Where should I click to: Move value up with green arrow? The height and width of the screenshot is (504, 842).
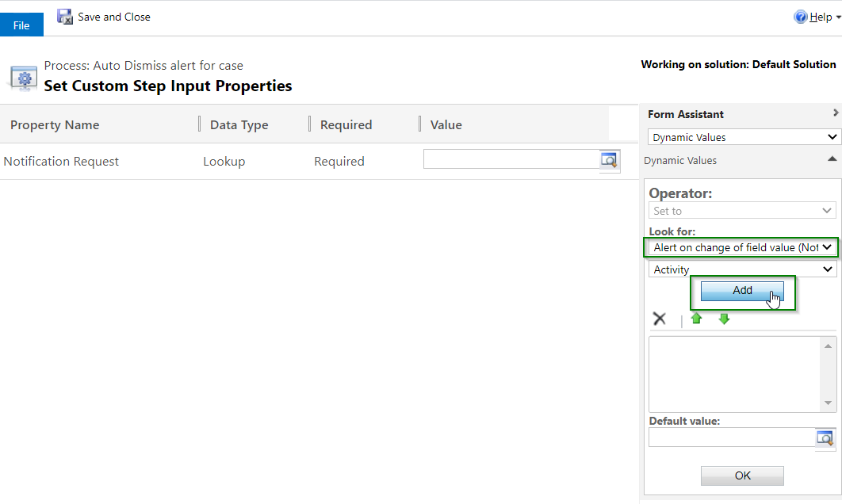click(696, 319)
